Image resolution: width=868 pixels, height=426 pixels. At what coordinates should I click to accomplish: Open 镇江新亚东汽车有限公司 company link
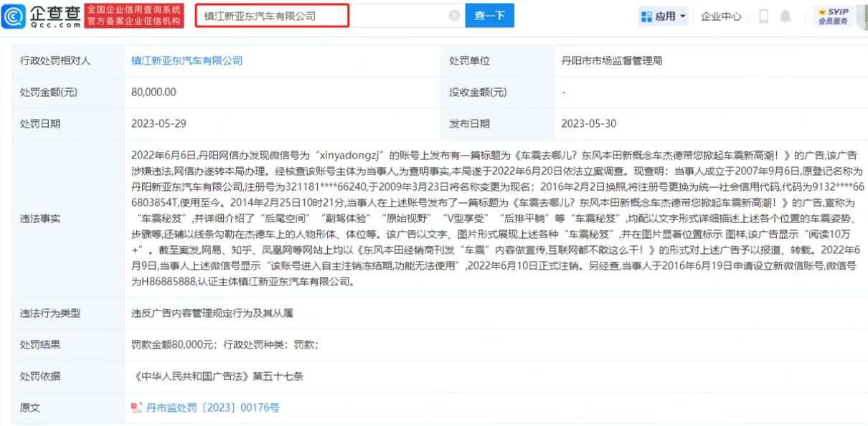click(x=187, y=61)
